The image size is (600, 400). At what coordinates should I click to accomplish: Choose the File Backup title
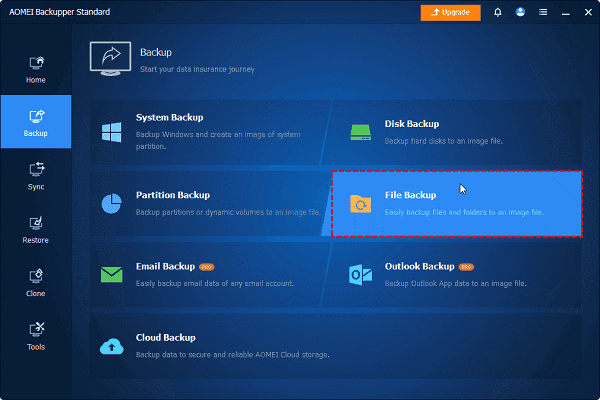[410, 195]
